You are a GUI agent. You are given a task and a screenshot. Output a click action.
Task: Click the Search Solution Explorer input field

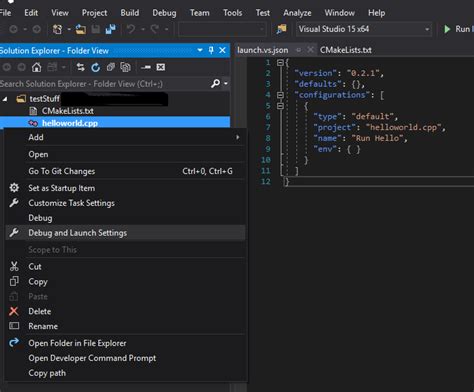tap(104, 83)
